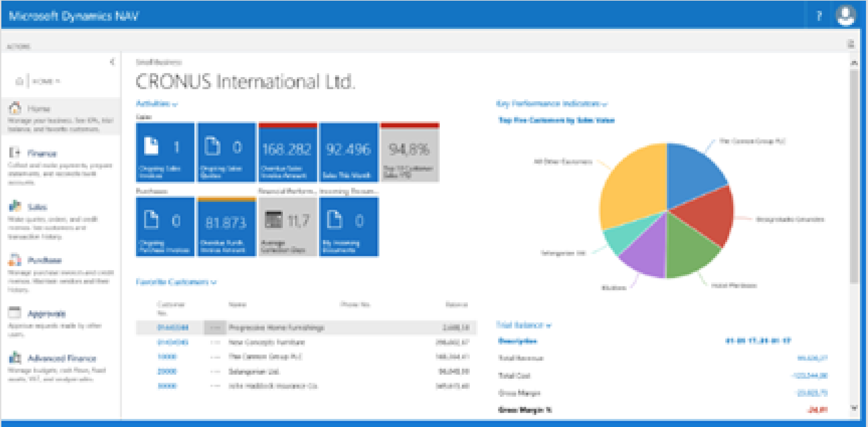868x427 pixels.
Task: Expand the Favorite Customers dropdown menu
Action: tap(176, 282)
